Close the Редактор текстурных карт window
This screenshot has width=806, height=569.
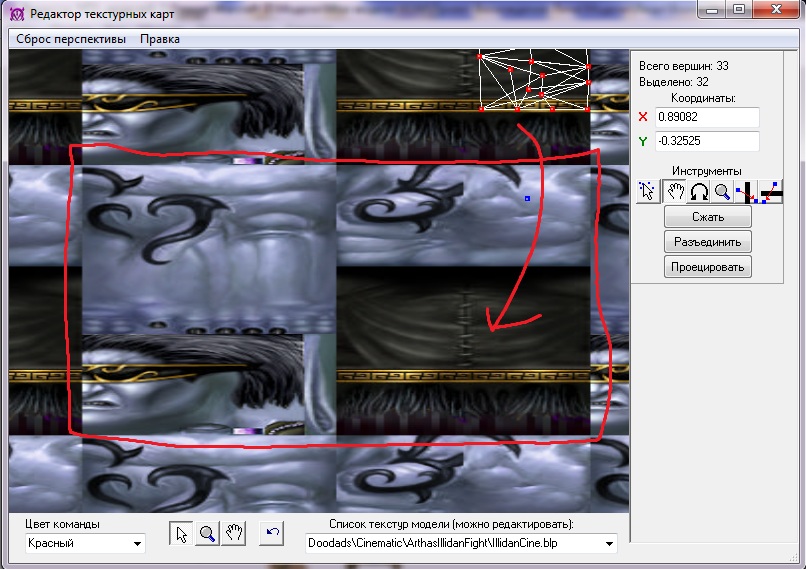(776, 10)
